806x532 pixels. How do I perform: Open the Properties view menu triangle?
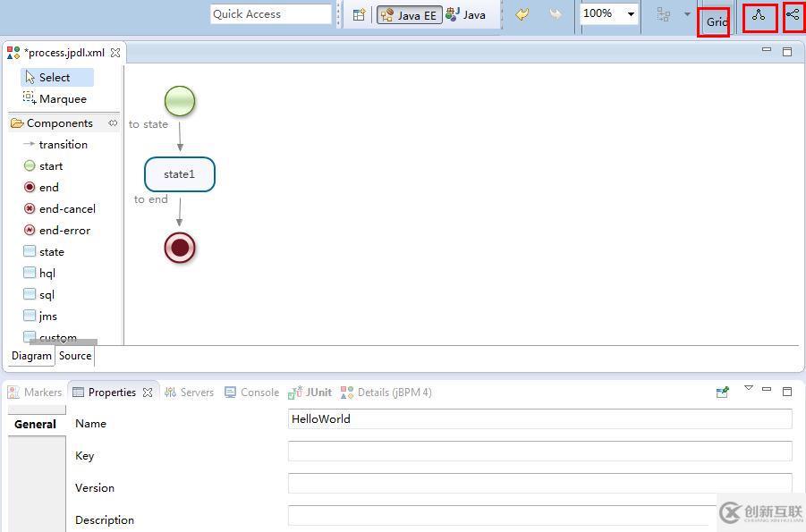tap(749, 388)
